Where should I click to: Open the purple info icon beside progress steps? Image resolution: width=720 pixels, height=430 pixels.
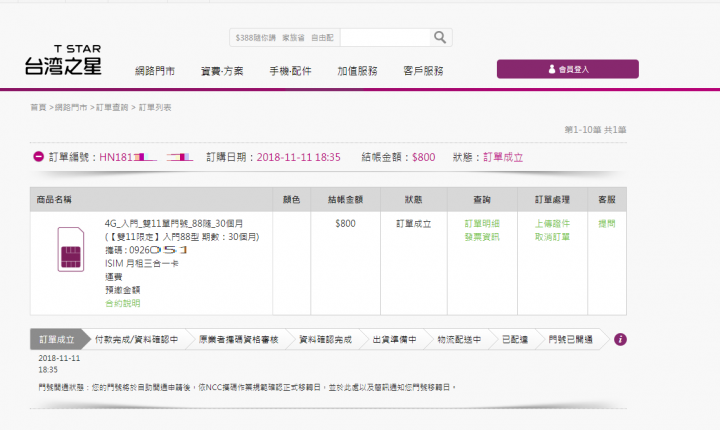click(620, 339)
